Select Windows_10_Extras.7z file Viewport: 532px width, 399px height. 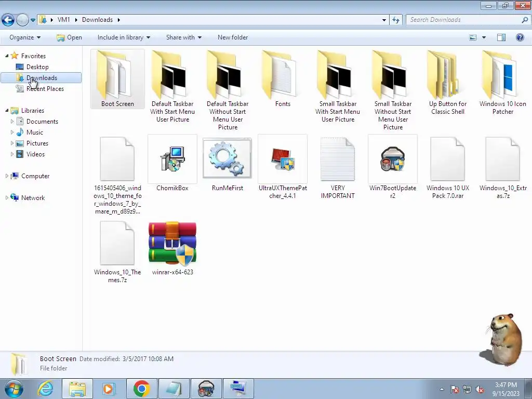point(502,167)
